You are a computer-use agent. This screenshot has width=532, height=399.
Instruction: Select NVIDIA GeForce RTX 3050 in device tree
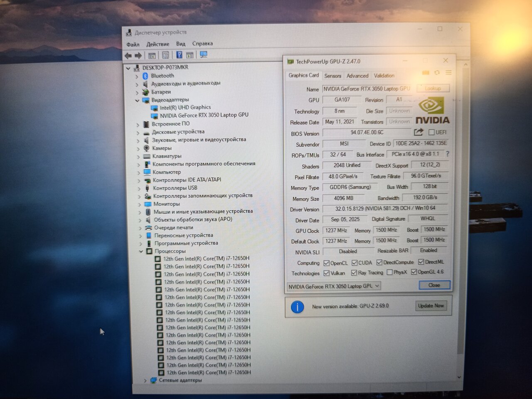click(204, 115)
